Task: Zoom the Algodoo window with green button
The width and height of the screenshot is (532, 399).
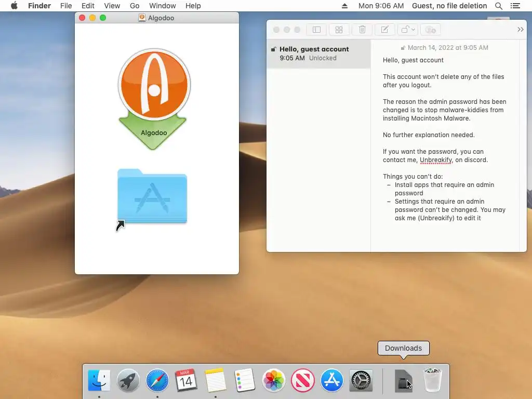Action: click(x=103, y=18)
